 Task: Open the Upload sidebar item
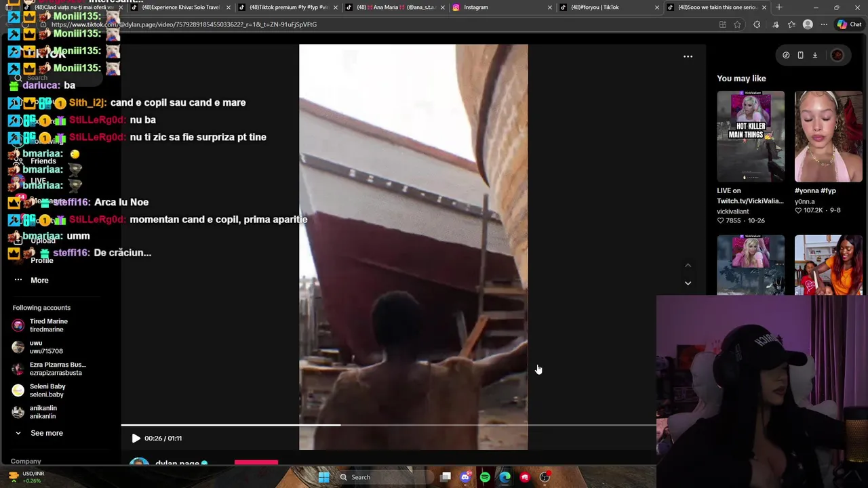click(x=43, y=241)
